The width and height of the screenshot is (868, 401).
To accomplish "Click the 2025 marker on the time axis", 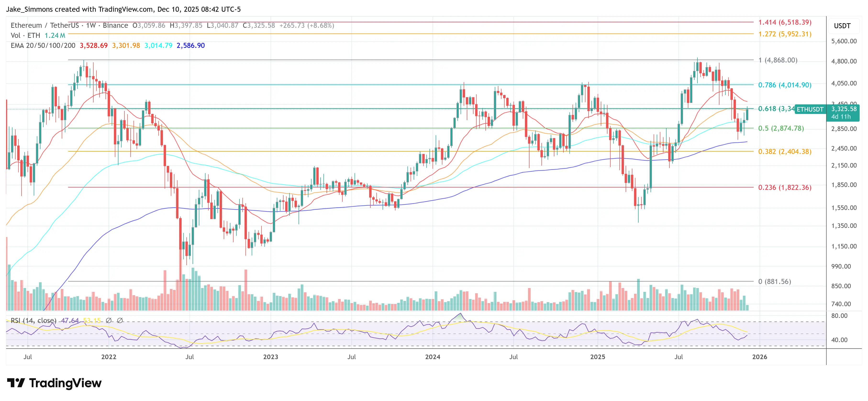I will click(x=597, y=357).
